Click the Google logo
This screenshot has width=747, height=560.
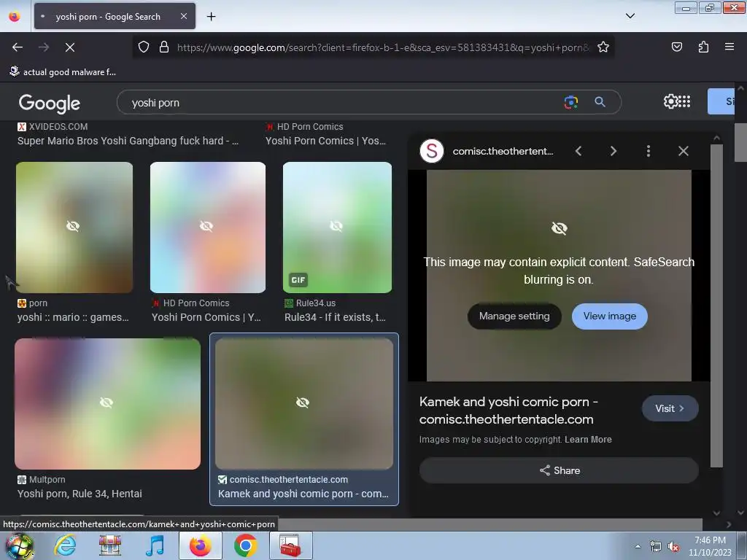point(50,104)
